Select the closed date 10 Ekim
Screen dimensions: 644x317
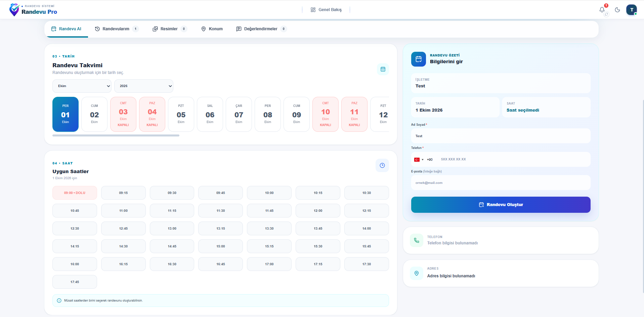click(326, 114)
